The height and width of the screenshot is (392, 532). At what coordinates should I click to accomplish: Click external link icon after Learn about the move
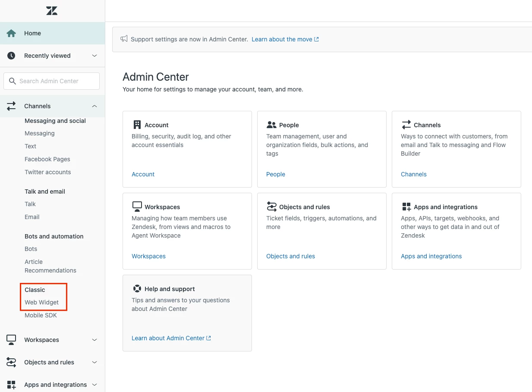[316, 39]
